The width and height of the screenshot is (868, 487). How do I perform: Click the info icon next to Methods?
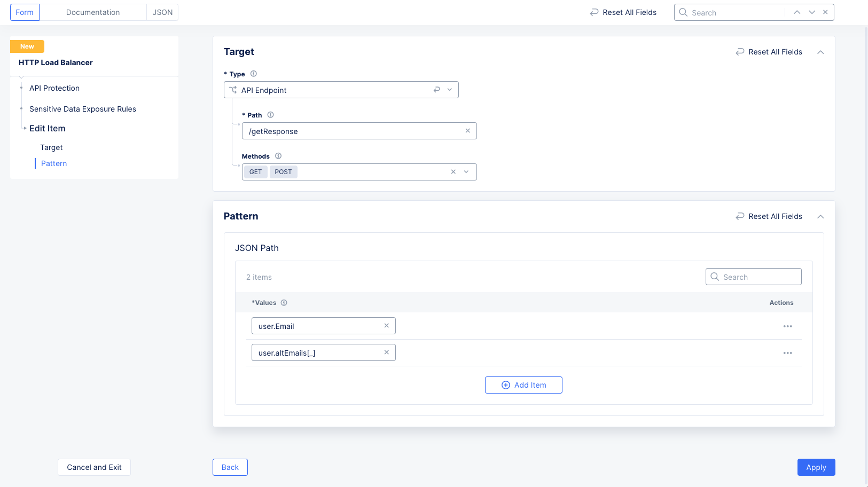tap(278, 156)
